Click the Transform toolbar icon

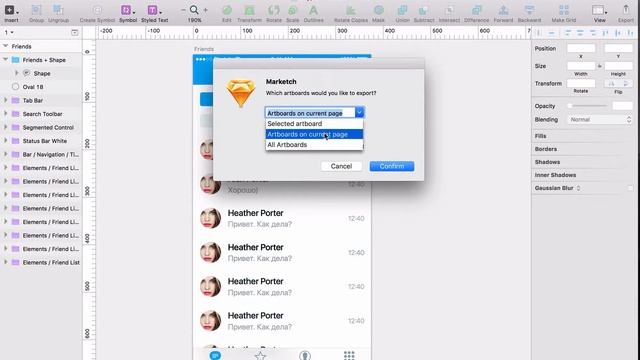[x=249, y=10]
